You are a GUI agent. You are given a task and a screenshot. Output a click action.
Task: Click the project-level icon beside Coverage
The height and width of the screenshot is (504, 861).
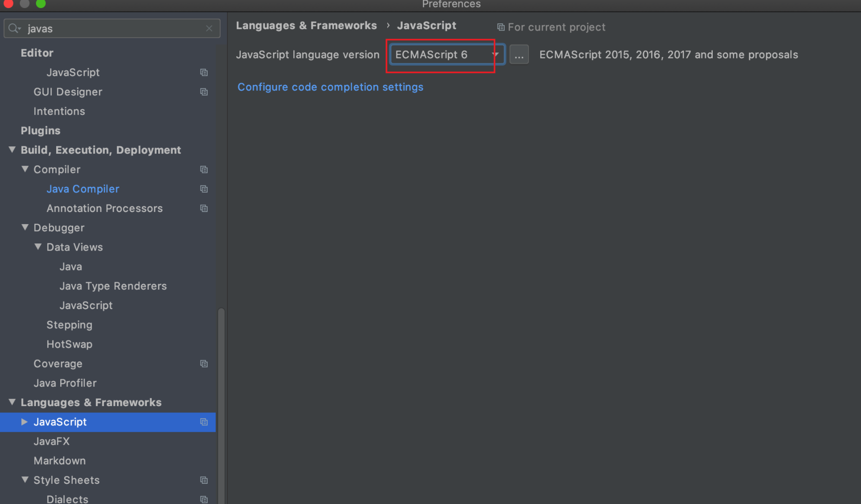[x=204, y=363]
